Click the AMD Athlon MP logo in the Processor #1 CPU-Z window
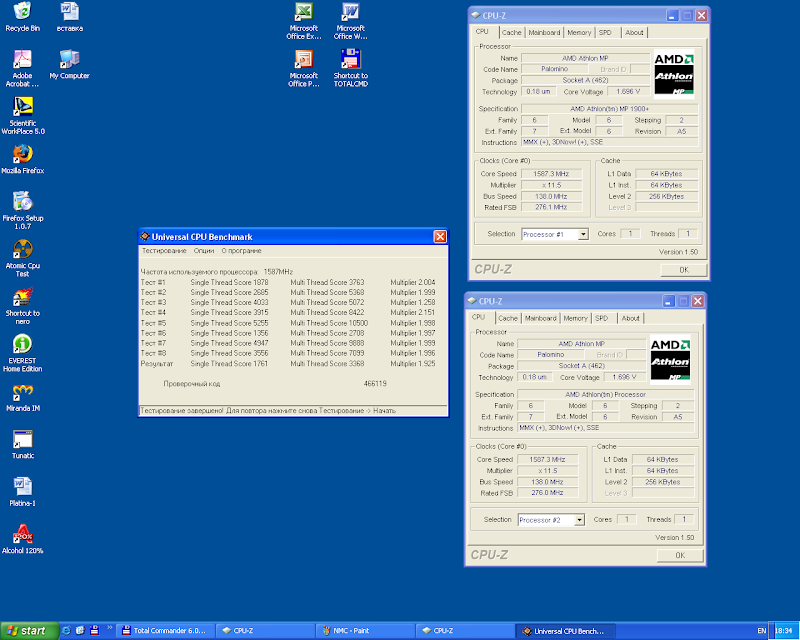 coord(674,75)
